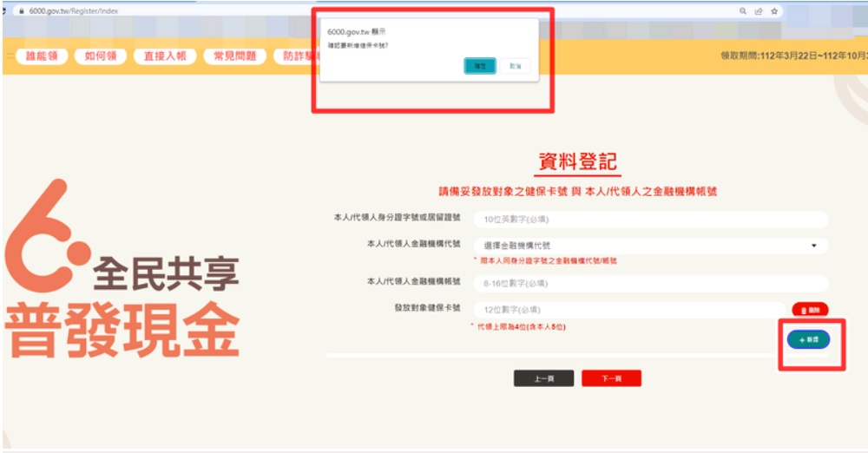Expand the 選擇金融機構代號 dropdown
Screen dimensions: 868x453
click(651, 246)
